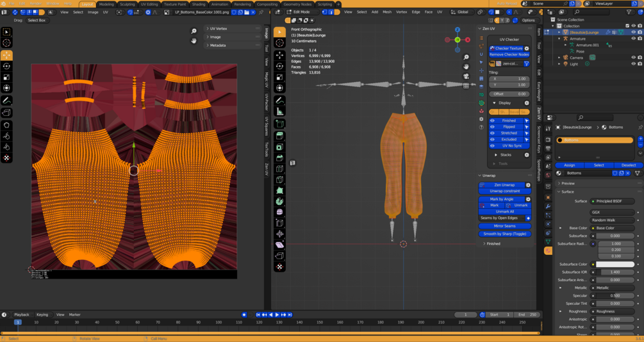644x342 pixels.
Task: Switch to the Sculpting workspace tab
Action: [x=127, y=4]
